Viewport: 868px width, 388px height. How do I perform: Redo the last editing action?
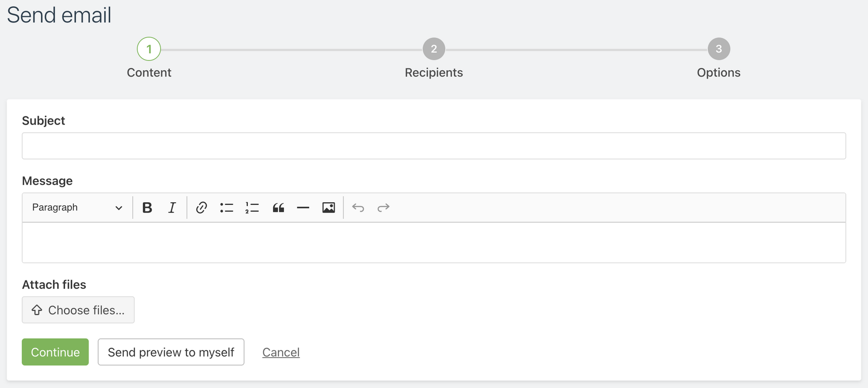point(384,207)
